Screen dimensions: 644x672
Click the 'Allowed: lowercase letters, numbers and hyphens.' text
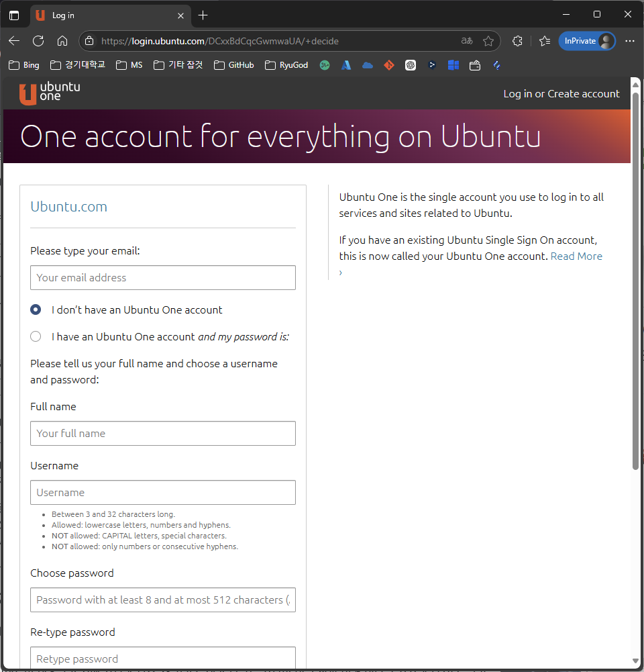[142, 525]
